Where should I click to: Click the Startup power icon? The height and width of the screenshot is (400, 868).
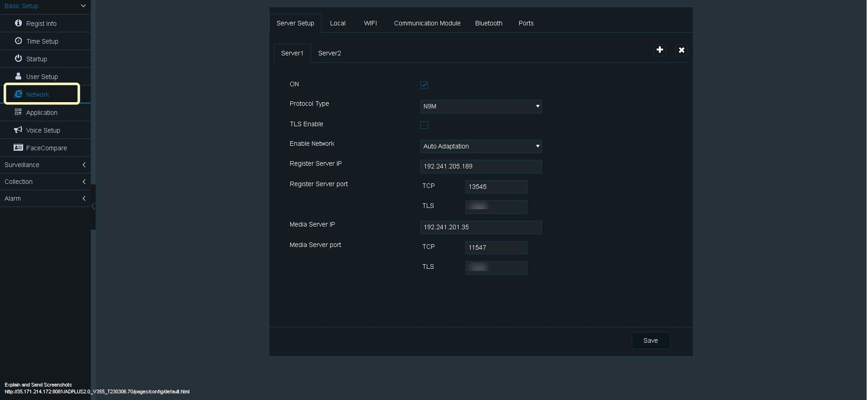pyautogui.click(x=18, y=58)
